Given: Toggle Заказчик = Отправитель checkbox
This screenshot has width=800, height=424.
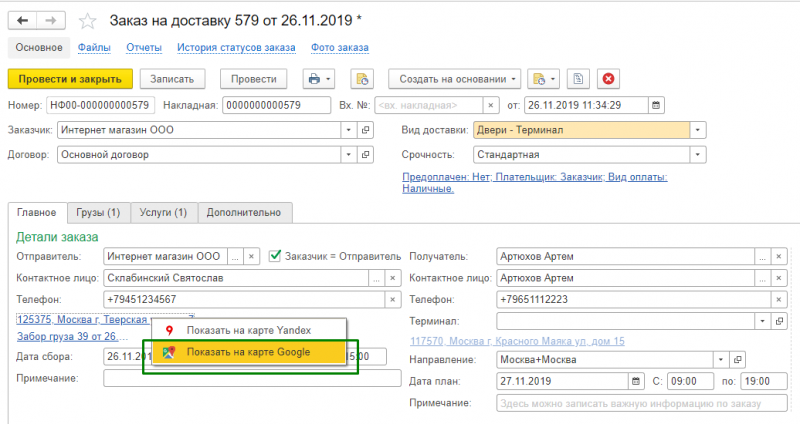Looking at the screenshot, I should (x=276, y=256).
